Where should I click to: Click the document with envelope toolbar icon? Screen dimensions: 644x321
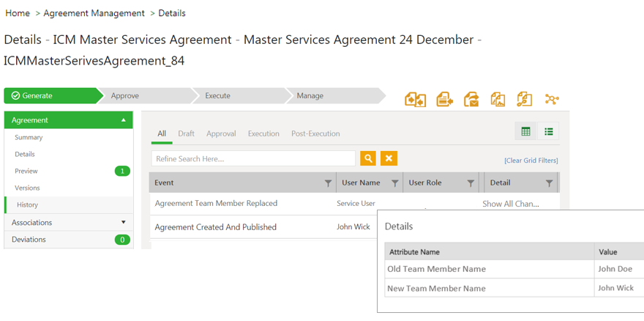click(x=471, y=100)
